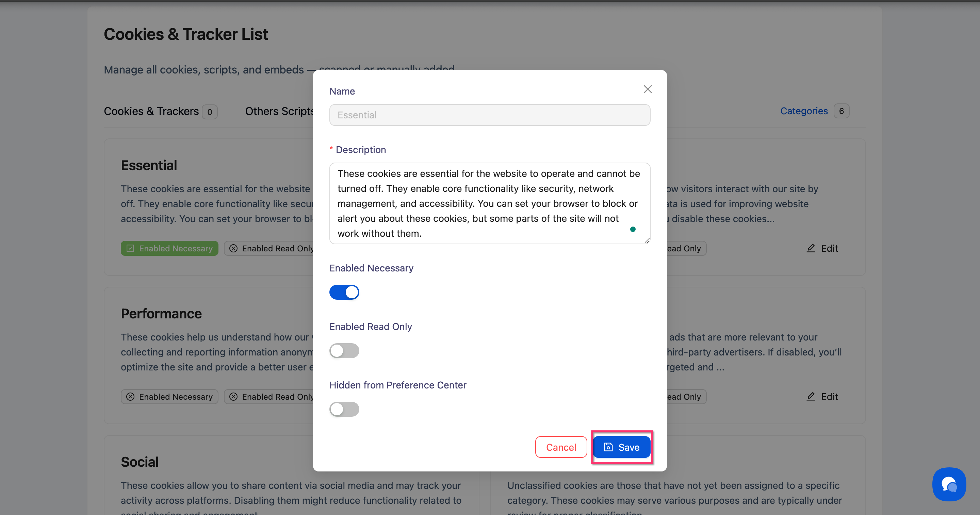The height and width of the screenshot is (515, 980).
Task: Toggle Hidden from Preference Center on
Action: (x=344, y=409)
